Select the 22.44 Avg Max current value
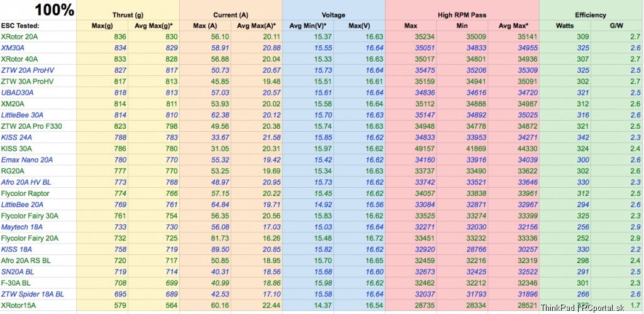Screen dimensions: 644x314 (271, 305)
